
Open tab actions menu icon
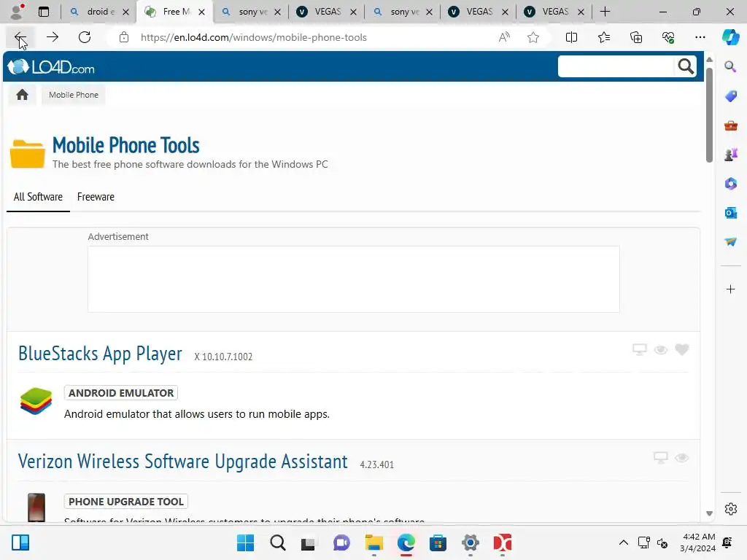click(43, 12)
